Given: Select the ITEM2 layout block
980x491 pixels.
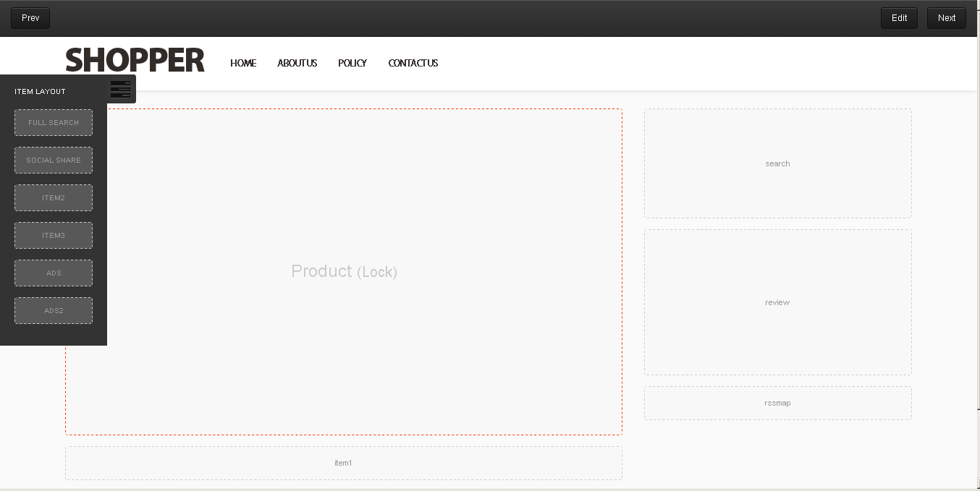Looking at the screenshot, I should point(54,197).
